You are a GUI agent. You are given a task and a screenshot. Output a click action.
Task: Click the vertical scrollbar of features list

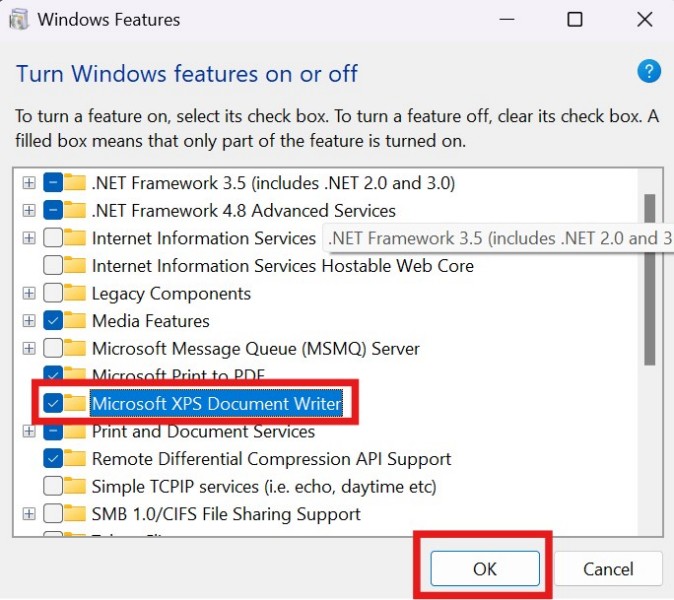(650, 280)
